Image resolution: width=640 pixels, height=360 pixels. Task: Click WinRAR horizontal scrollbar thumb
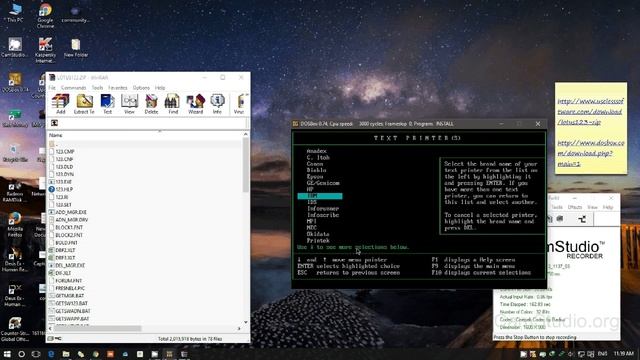coord(98,328)
